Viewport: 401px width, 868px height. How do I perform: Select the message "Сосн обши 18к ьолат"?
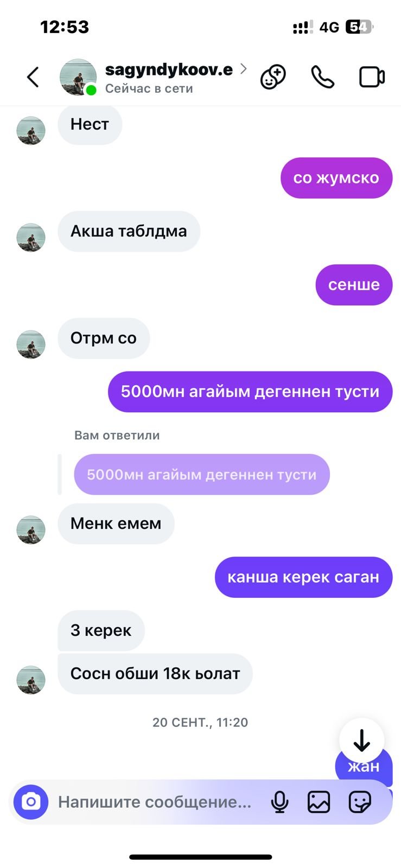click(x=155, y=674)
